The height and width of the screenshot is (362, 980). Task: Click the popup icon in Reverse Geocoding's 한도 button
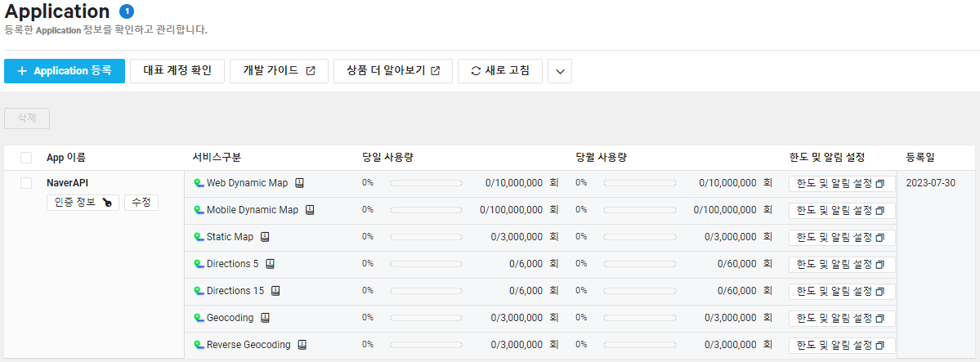[x=880, y=346]
